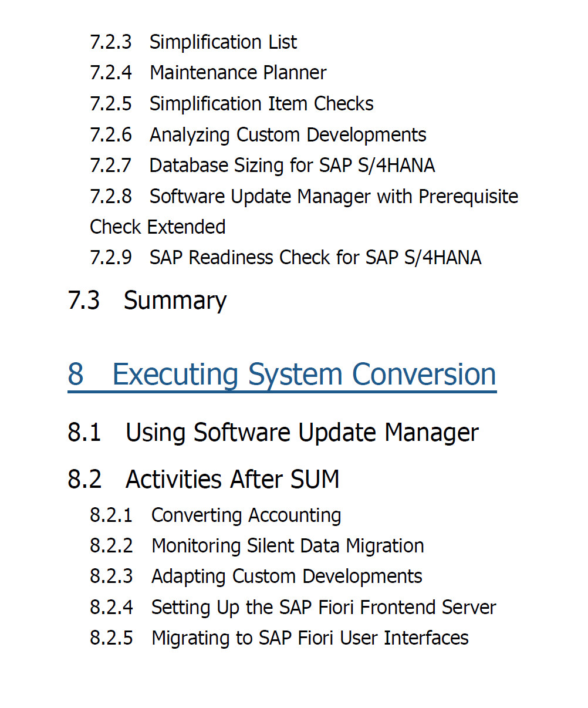Viewport: 588px width, 708px height.
Task: Open the Executing System Conversion chapter link
Action: click(282, 374)
